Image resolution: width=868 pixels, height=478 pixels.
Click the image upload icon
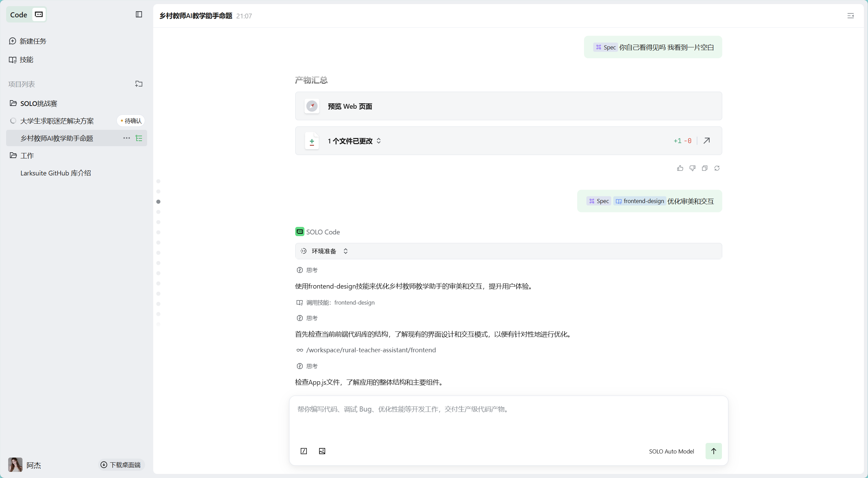point(322,451)
